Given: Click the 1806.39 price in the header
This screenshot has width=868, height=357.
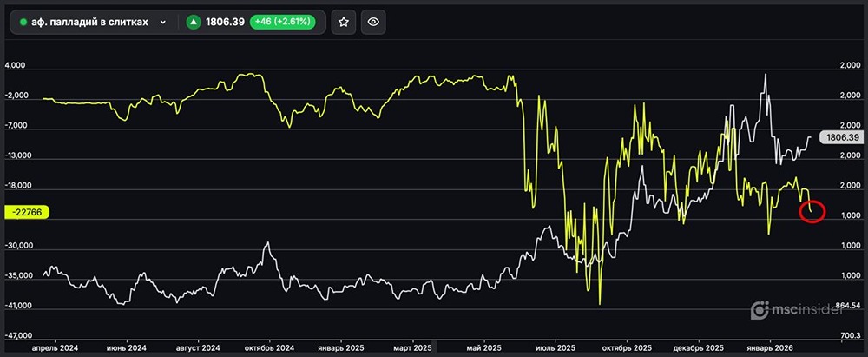Looking at the screenshot, I should 226,23.
